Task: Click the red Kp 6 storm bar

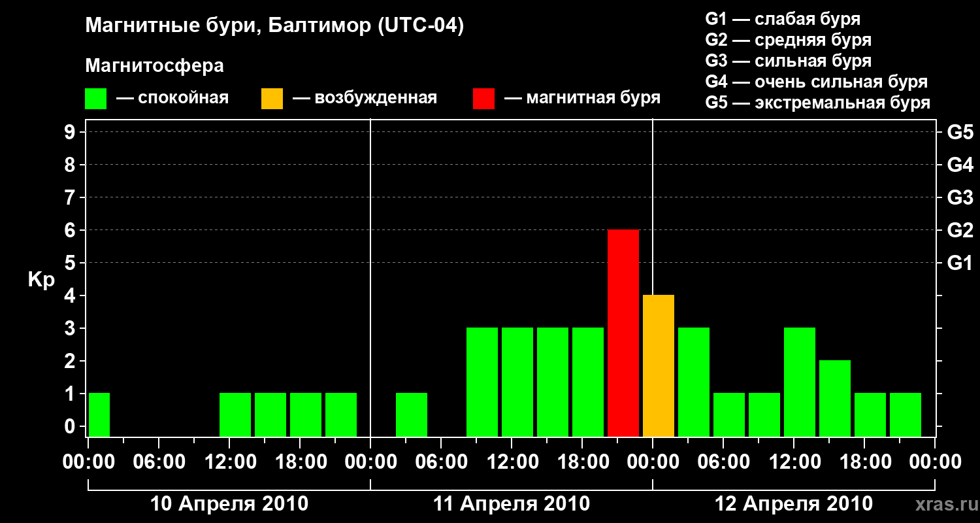Action: pyautogui.click(x=623, y=333)
